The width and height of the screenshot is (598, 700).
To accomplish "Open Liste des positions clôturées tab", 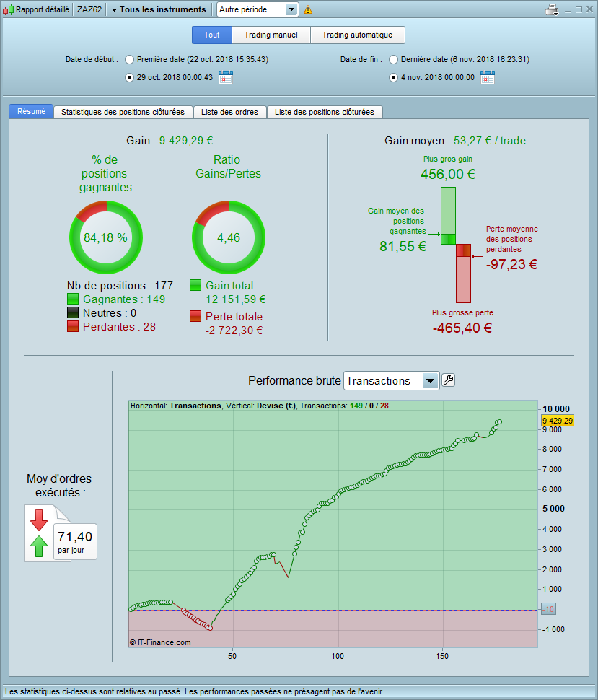I will point(325,112).
